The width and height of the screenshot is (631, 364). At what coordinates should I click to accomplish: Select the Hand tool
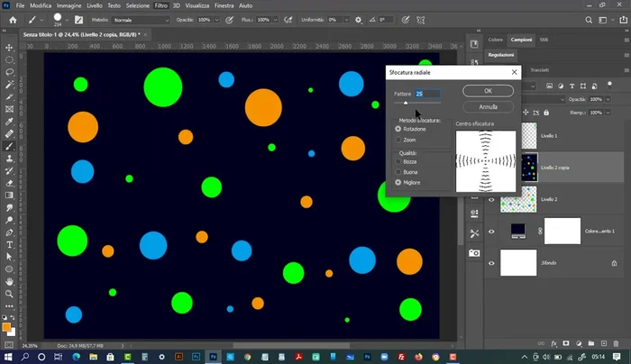[x=10, y=281]
